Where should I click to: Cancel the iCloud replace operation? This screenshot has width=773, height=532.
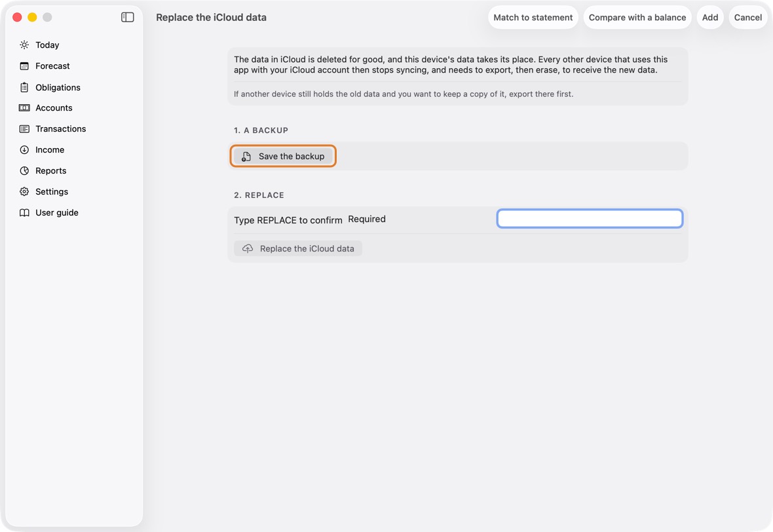pyautogui.click(x=748, y=17)
